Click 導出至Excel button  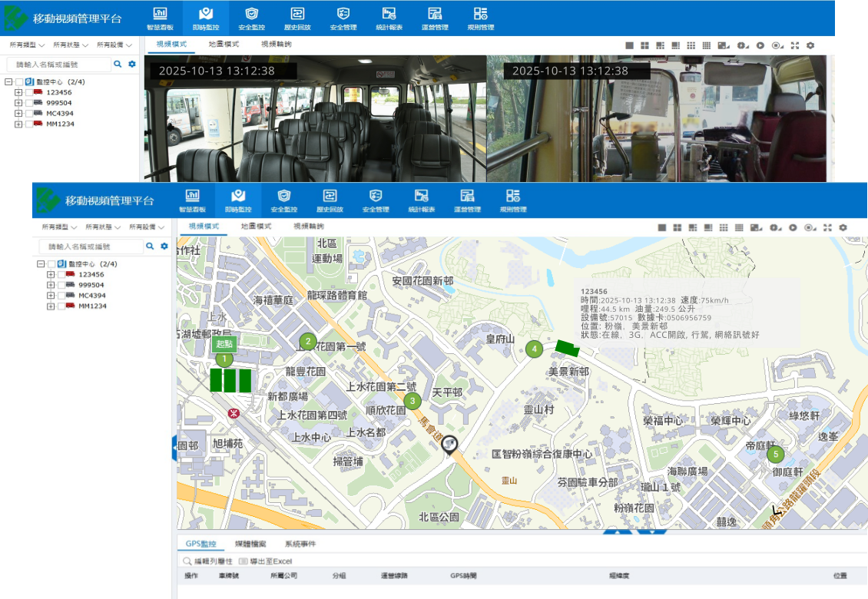click(x=265, y=561)
